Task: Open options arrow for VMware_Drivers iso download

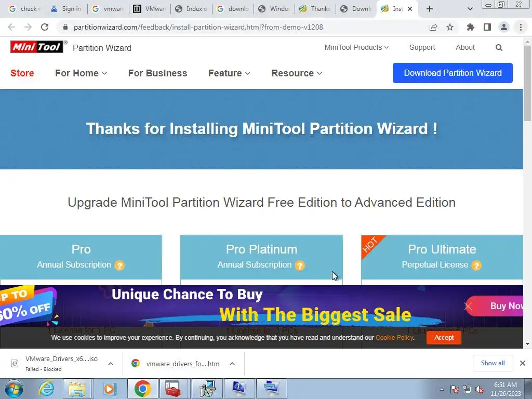Action: [110, 364]
